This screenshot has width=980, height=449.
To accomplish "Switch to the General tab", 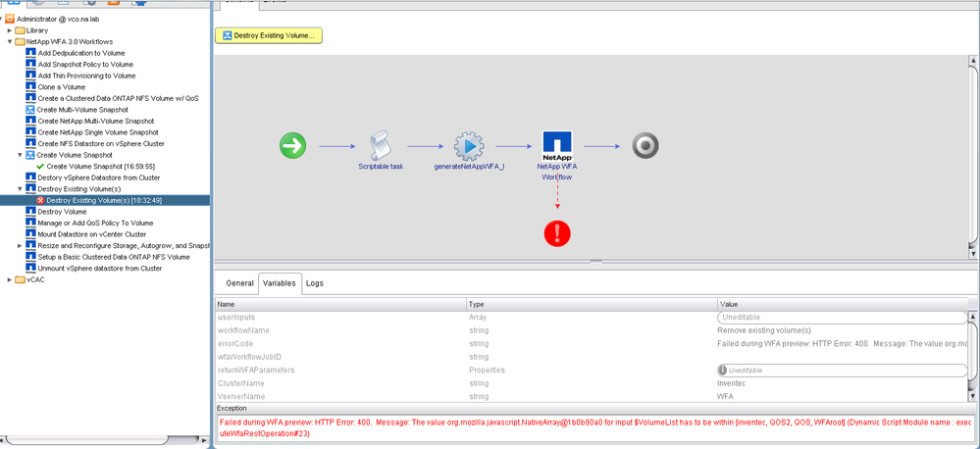I will [x=239, y=283].
